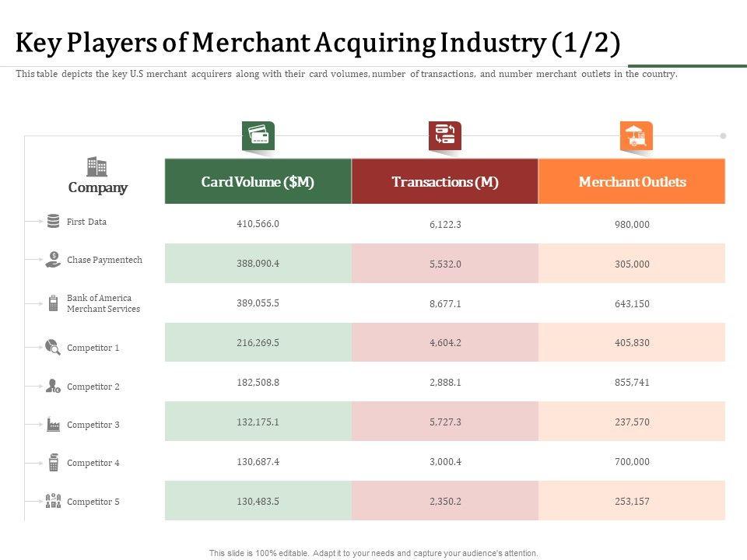This screenshot has height=560, width=747.
Task: Select the Competitor 4 card terminal icon
Action: (53, 463)
